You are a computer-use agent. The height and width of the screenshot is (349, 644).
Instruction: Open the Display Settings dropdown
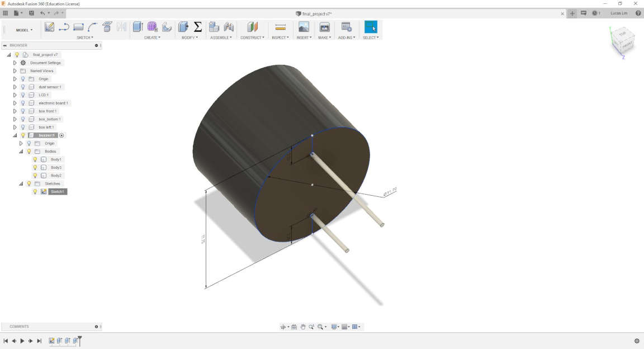pos(335,327)
